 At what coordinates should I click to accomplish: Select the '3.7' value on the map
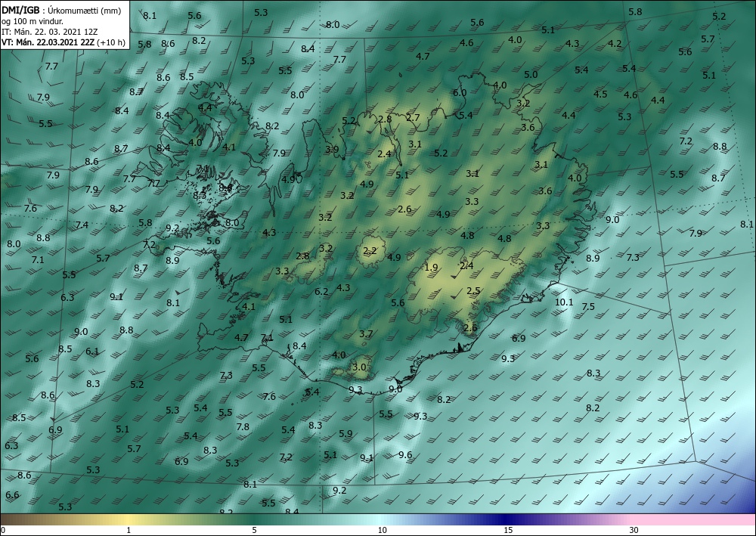(x=366, y=333)
